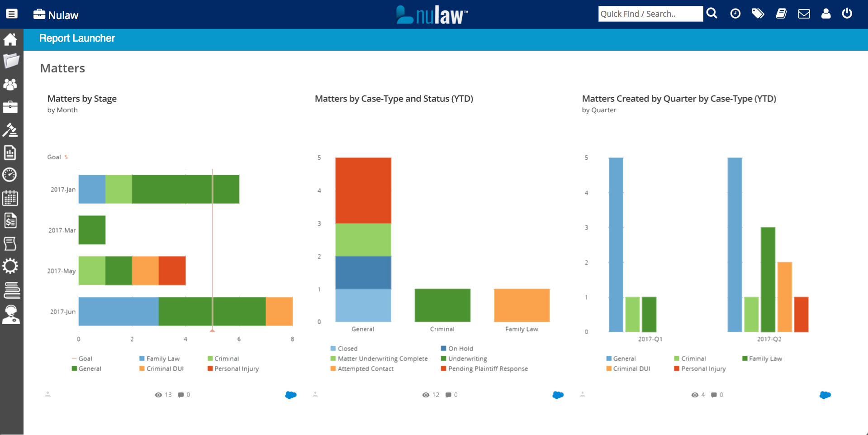The width and height of the screenshot is (868, 435).
Task: Open the invoice dollar icon in sidebar
Action: coord(10,220)
